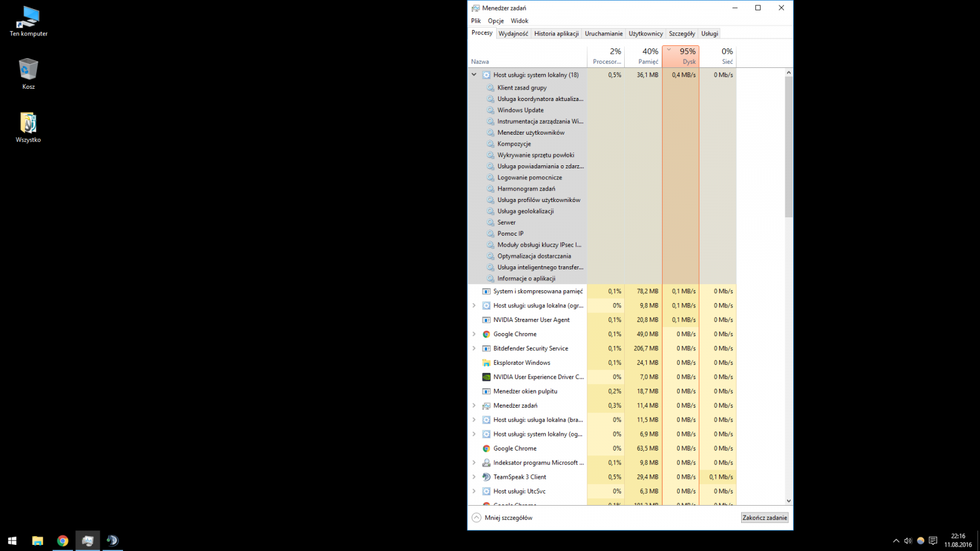The width and height of the screenshot is (980, 551).
Task: Sort processes by Nazwa column
Action: pos(527,56)
